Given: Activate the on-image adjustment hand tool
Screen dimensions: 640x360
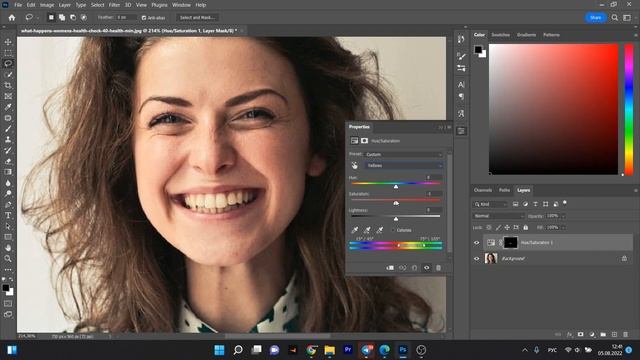Looking at the screenshot, I should [354, 165].
